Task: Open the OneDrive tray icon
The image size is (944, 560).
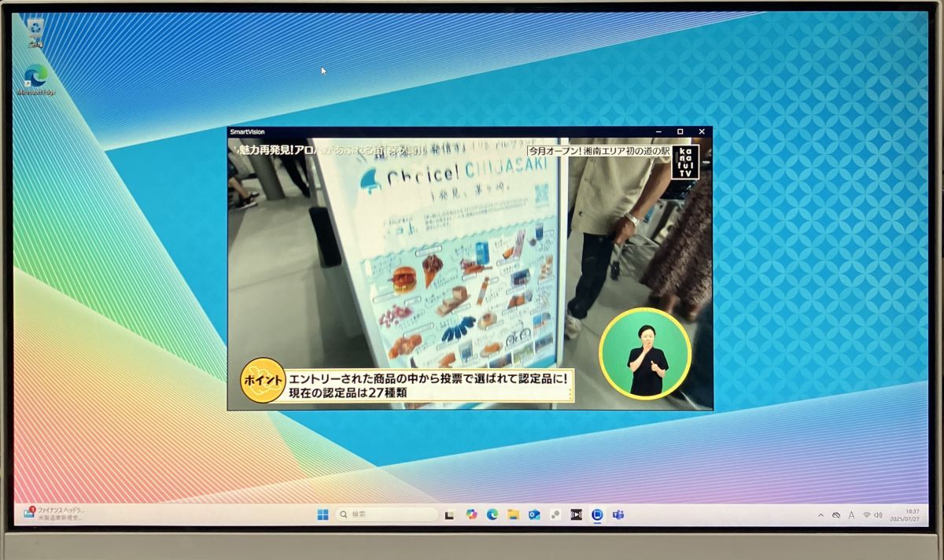Action: coord(836,515)
